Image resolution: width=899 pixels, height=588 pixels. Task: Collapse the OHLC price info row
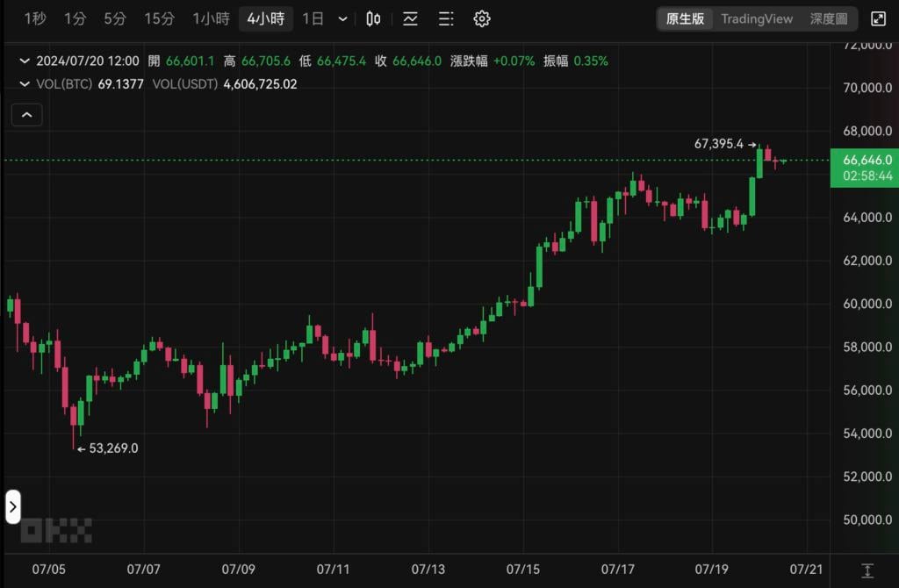pyautogui.click(x=24, y=61)
